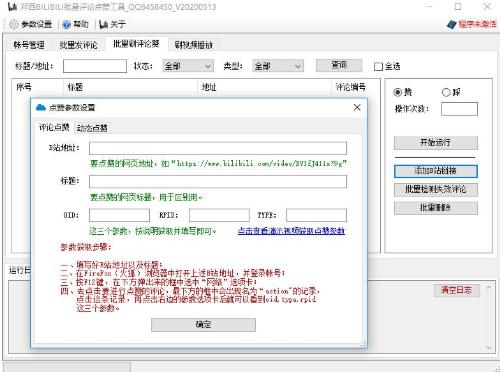
Task: Click the 清空日志 button
Action: pyautogui.click(x=457, y=290)
